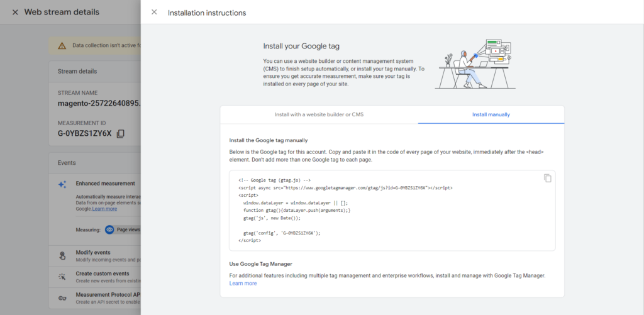Click inside the Google tag code box
This screenshot has height=315, width=644.
click(392, 211)
